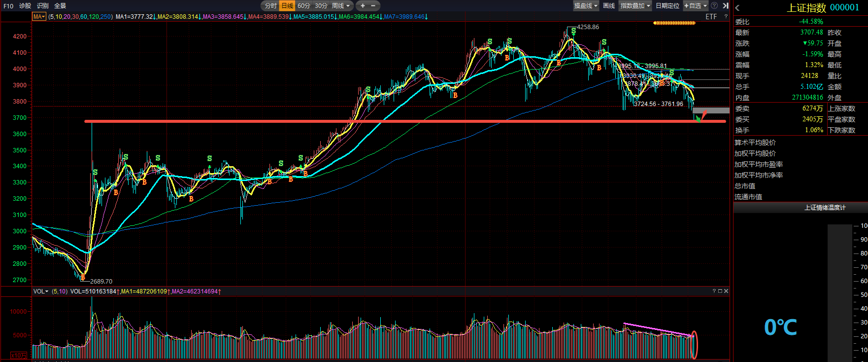Select the 日线 daily chart period

pos(287,6)
